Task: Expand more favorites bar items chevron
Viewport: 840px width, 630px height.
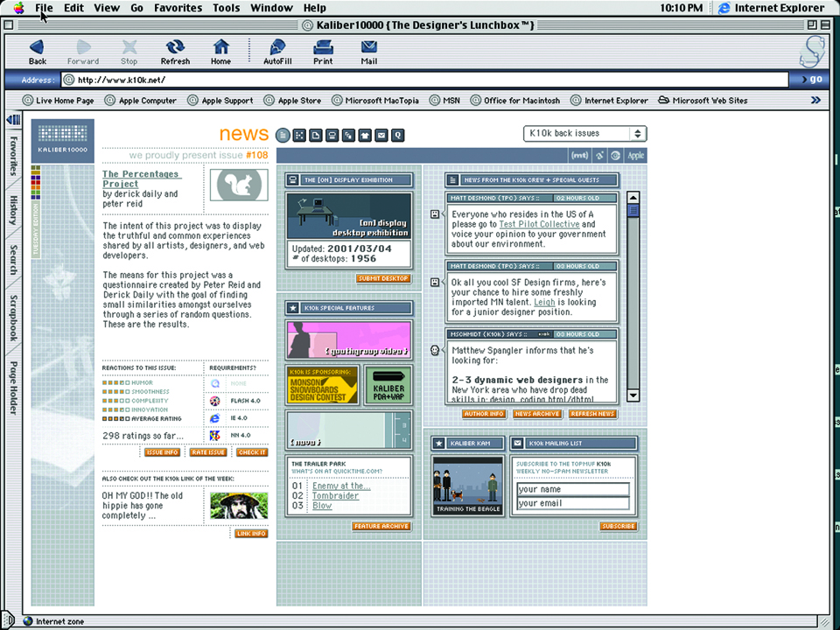Action: (x=815, y=100)
